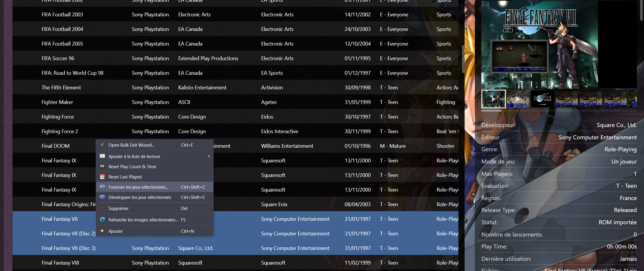Click the pencil icon beside Open Bulk Edit Wizard
644x271 pixels.
[x=102, y=145]
